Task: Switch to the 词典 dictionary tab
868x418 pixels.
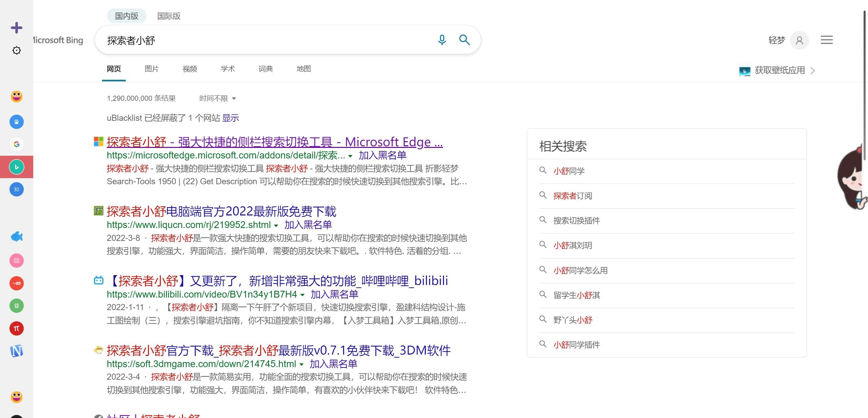Action: (x=265, y=69)
